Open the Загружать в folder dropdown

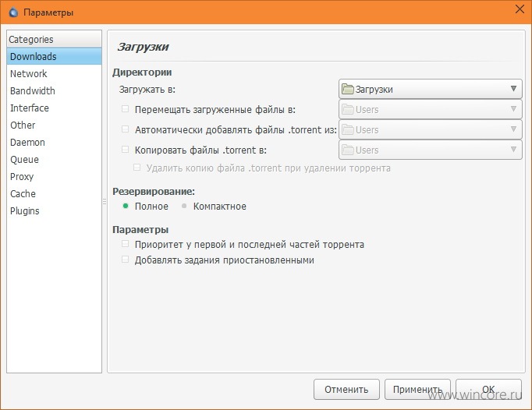tap(431, 89)
